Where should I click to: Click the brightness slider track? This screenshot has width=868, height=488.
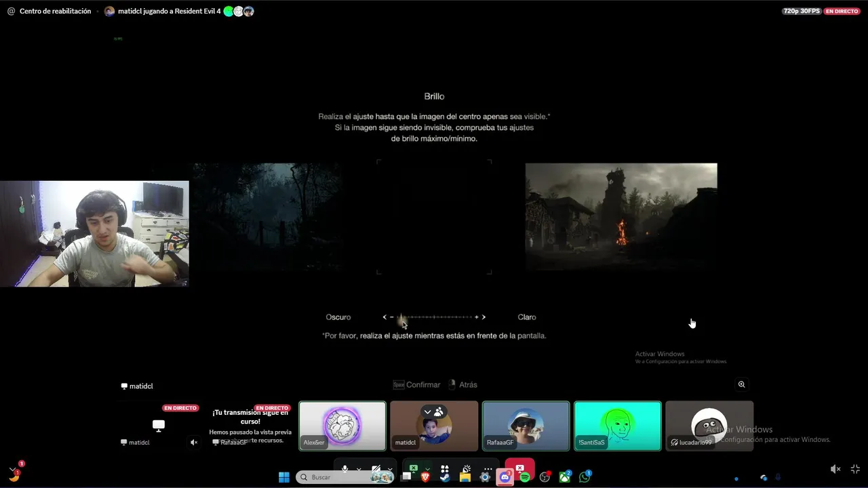coord(434,317)
